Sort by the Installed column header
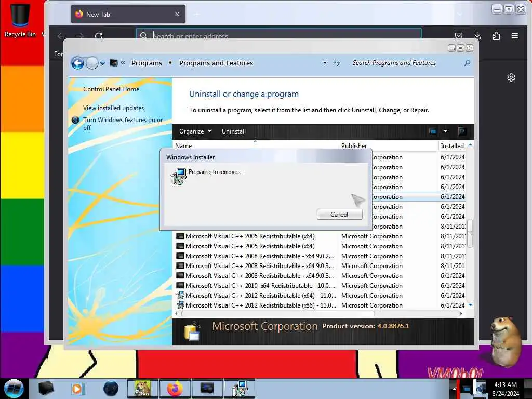The height and width of the screenshot is (399, 532). [453, 145]
